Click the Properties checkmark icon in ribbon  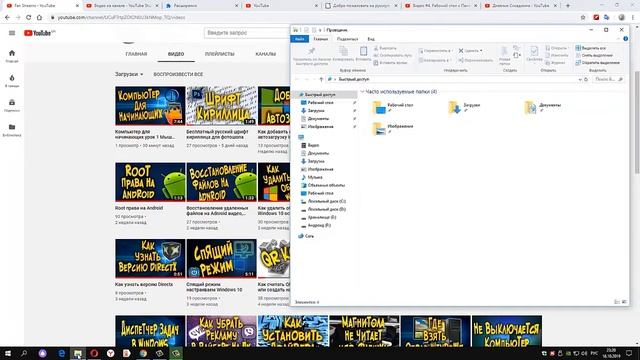(534, 51)
